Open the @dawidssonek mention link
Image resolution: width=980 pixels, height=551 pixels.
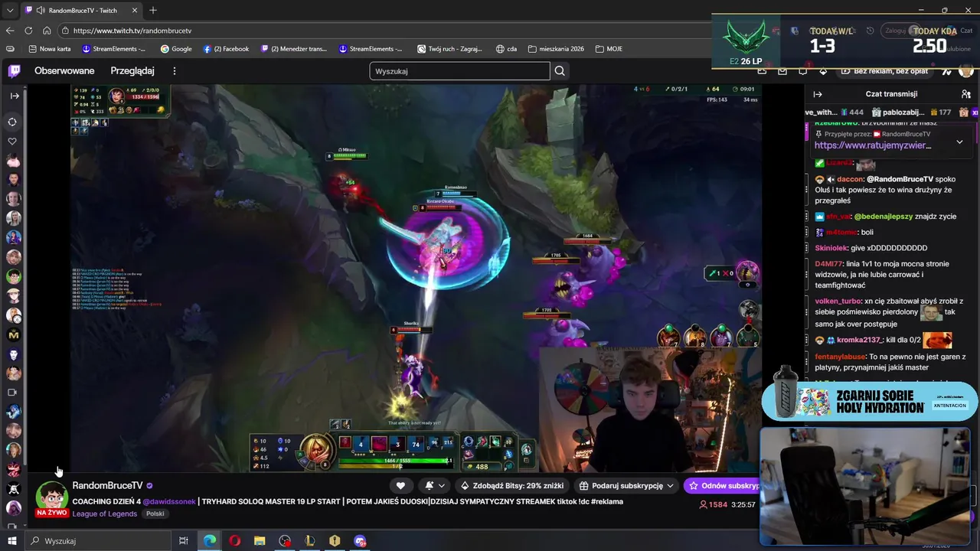pos(169,502)
